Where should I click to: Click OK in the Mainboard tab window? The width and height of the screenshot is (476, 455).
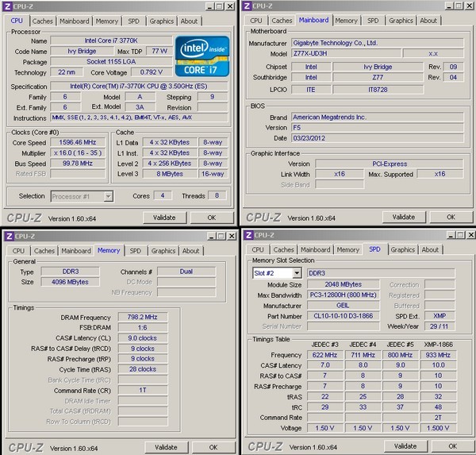click(451, 217)
